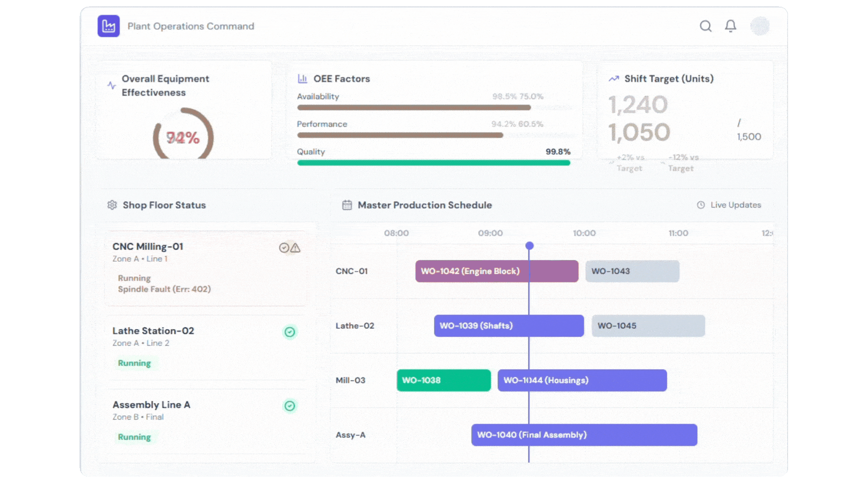Viewport: 868px width, 488px height.
Task: Click the OEE Factors bar chart icon
Action: point(302,79)
